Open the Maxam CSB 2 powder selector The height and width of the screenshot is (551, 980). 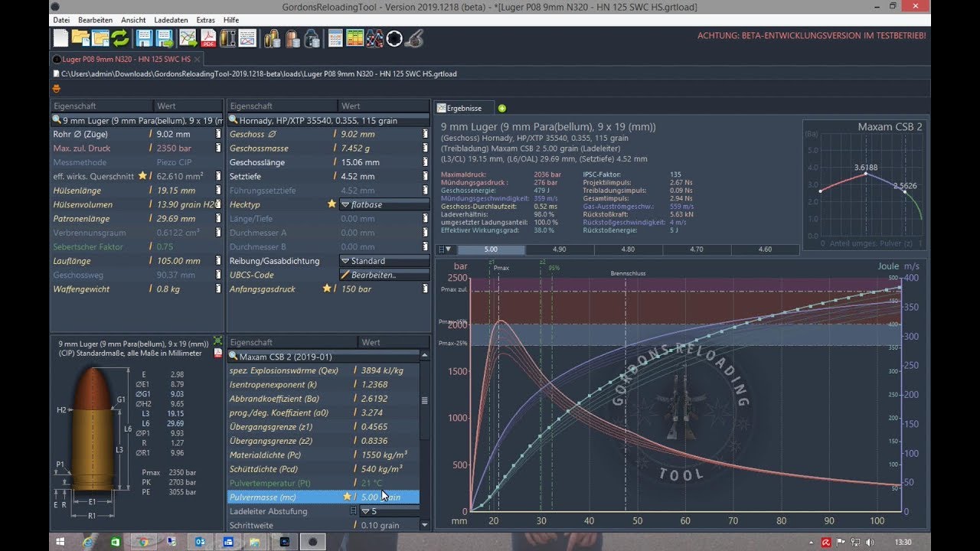pos(324,357)
